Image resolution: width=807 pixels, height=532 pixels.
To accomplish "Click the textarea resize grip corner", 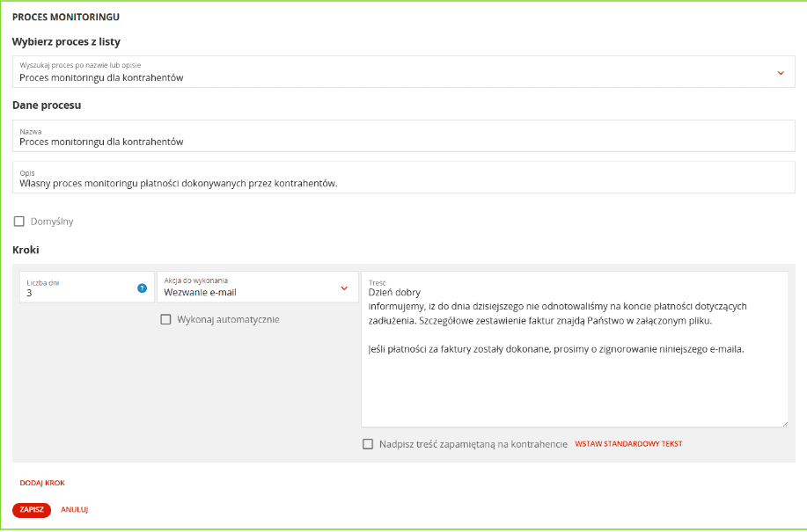I will (785, 424).
